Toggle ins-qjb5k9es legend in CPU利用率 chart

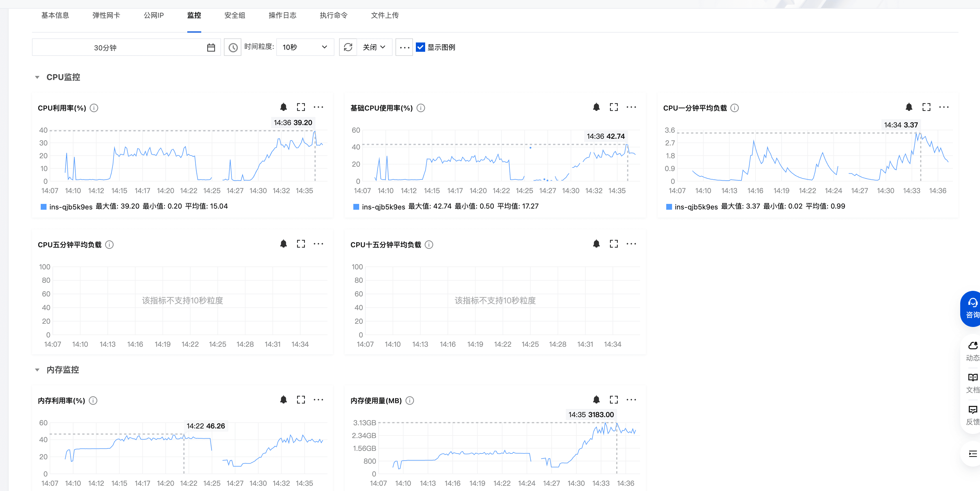tap(71, 207)
